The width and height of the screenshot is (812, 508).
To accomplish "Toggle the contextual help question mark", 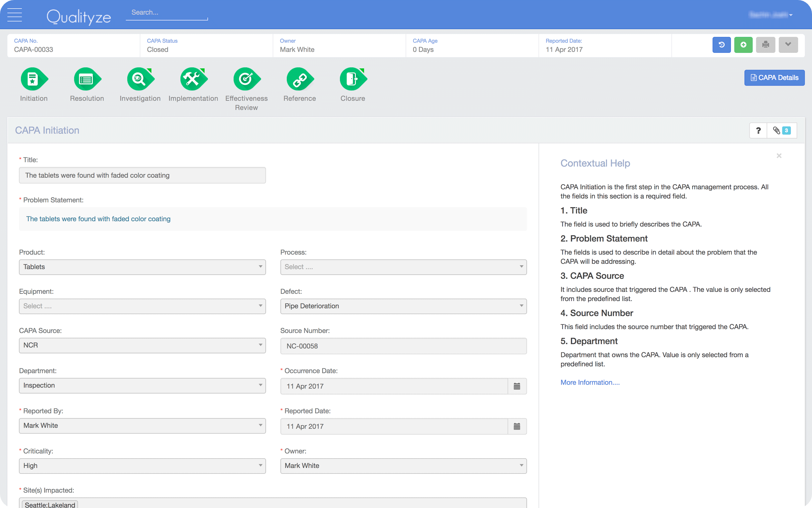I will [x=758, y=131].
